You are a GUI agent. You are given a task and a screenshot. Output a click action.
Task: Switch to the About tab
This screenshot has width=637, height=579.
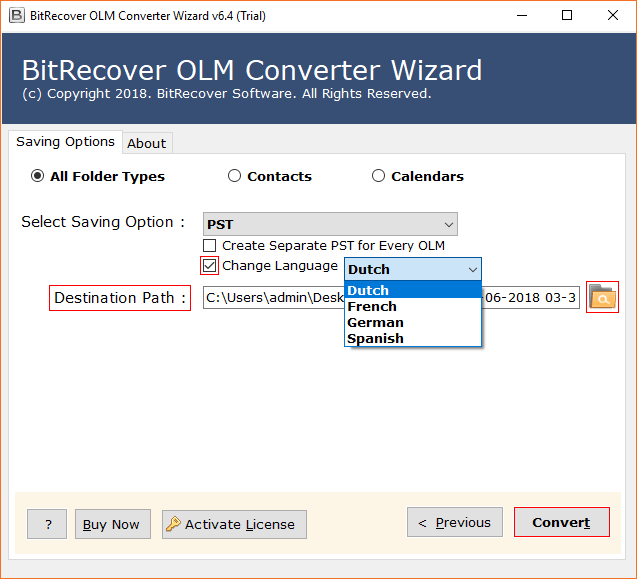pos(147,143)
